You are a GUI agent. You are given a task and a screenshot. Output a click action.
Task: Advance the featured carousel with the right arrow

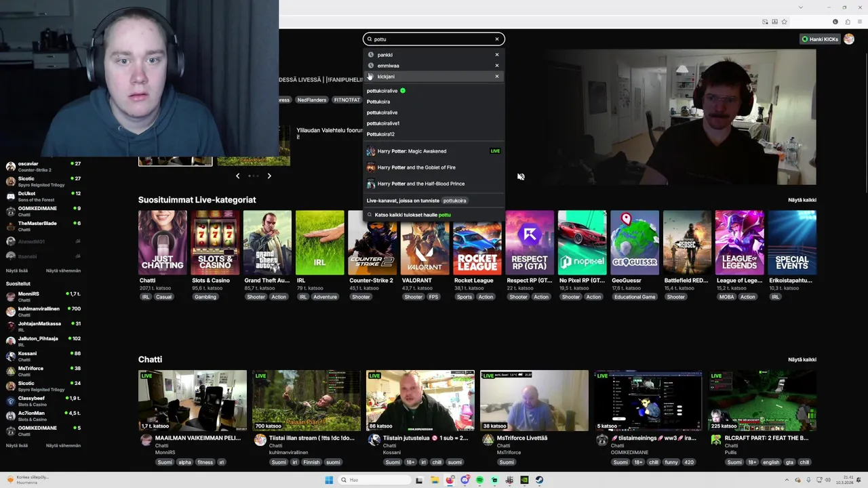(269, 176)
